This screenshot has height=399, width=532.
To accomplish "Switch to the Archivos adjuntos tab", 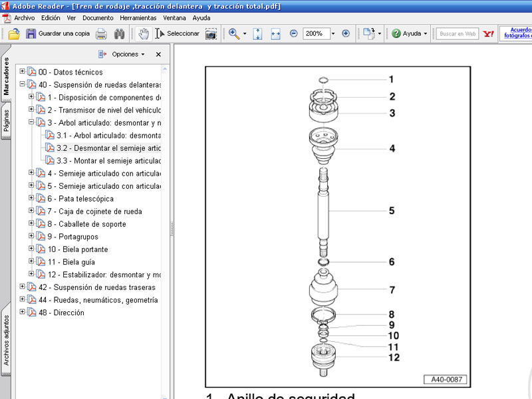I will [6, 340].
